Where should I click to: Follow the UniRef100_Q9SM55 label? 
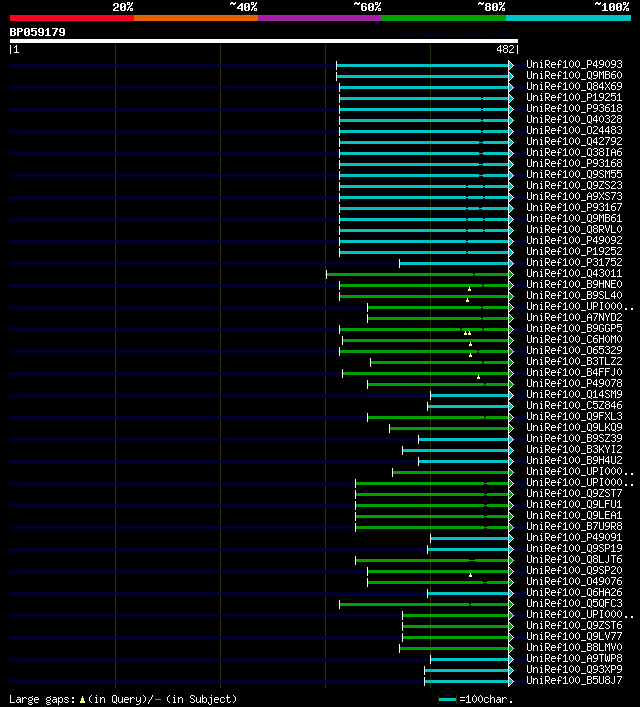[x=574, y=174]
